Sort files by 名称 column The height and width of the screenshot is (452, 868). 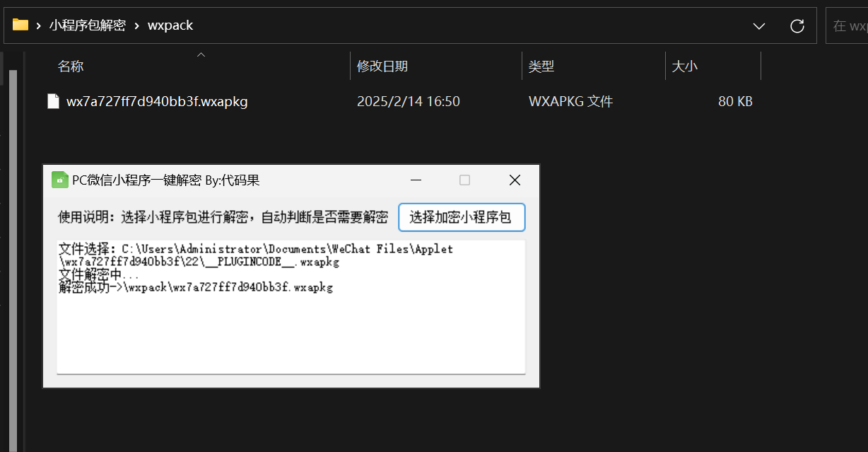[71, 66]
